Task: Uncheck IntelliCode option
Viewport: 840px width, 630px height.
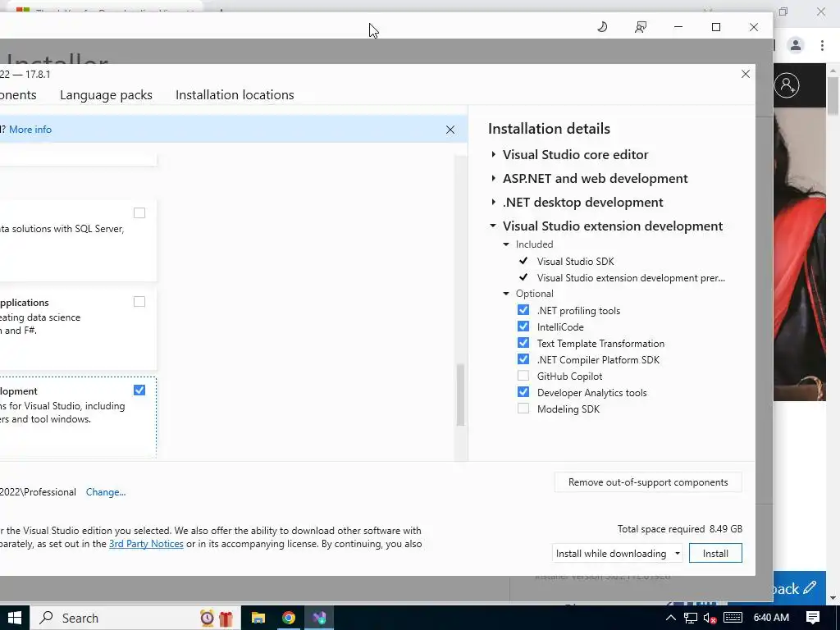Action: click(523, 326)
